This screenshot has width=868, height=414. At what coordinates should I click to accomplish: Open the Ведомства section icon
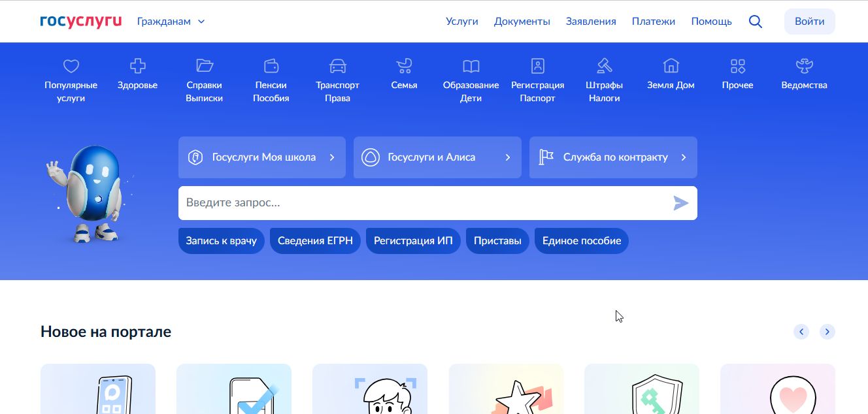(x=804, y=66)
